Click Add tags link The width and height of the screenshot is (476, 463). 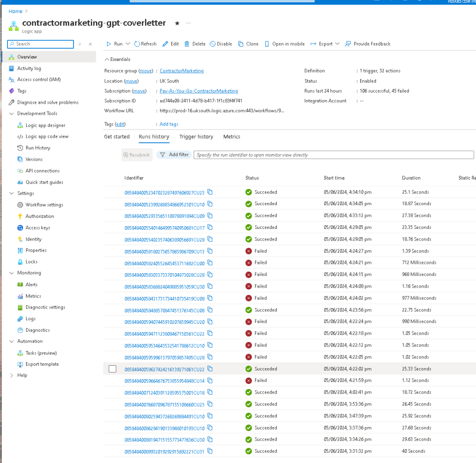click(169, 124)
